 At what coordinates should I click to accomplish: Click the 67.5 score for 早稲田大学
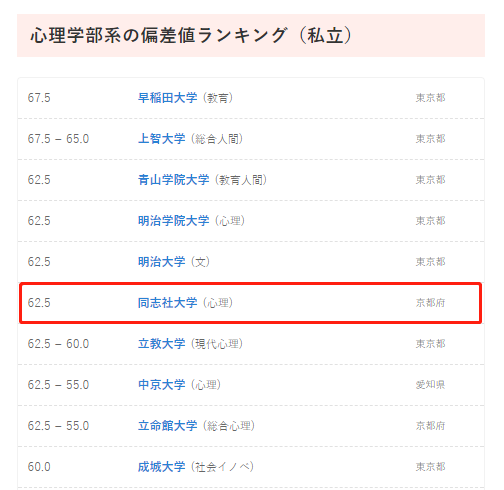point(39,98)
